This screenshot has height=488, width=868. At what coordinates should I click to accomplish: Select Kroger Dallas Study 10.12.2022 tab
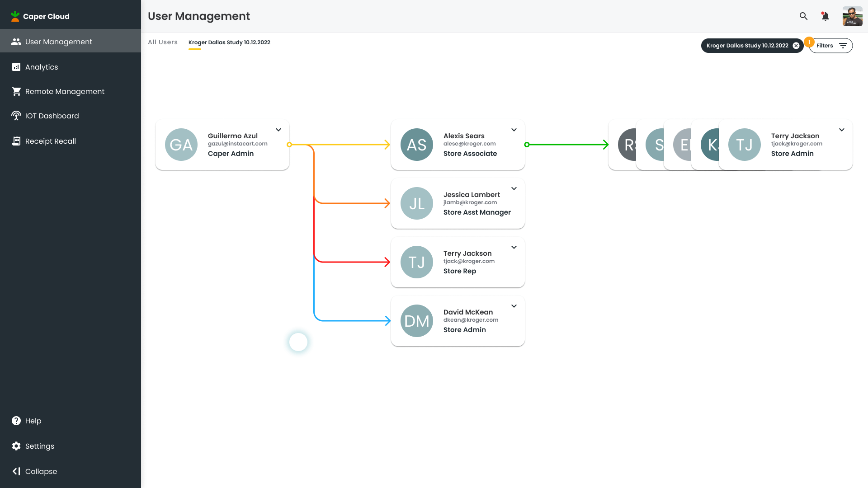click(x=229, y=42)
